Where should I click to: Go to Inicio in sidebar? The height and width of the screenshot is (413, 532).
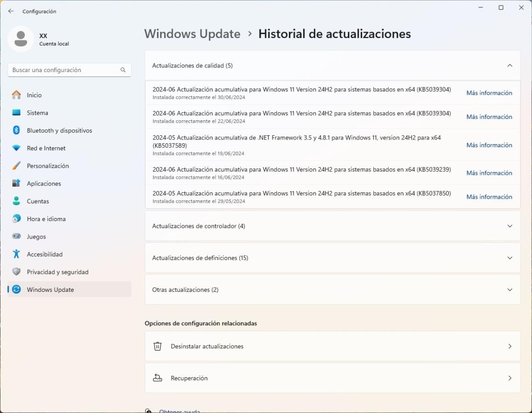(x=69, y=95)
